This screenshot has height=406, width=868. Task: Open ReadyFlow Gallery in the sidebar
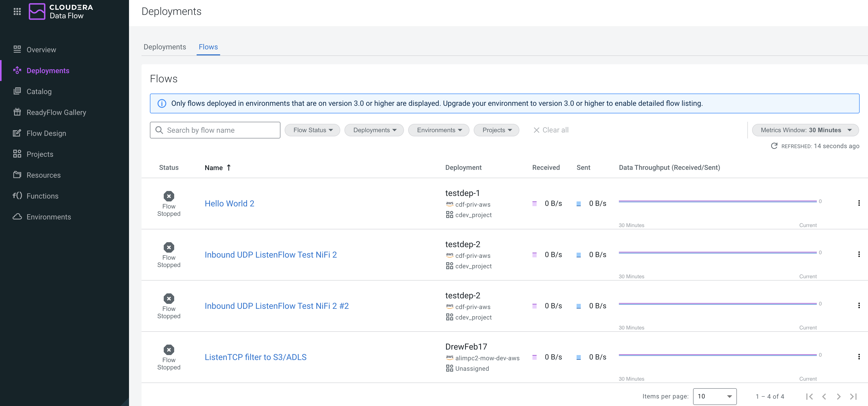[x=56, y=112]
